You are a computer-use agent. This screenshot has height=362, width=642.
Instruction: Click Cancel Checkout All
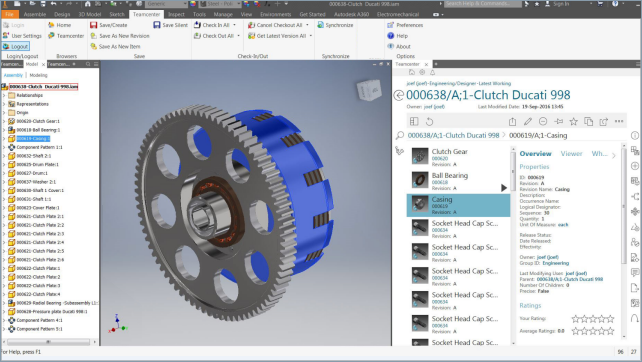(x=275, y=25)
